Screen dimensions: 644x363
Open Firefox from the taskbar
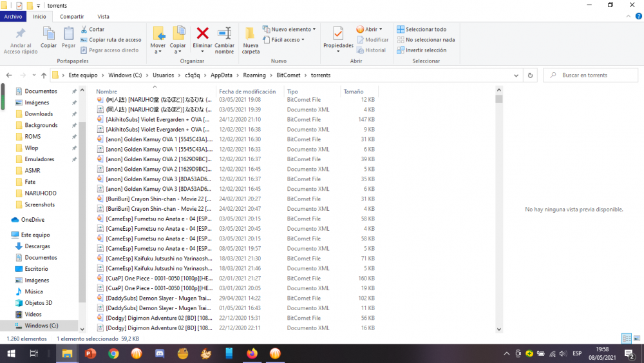pyautogui.click(x=252, y=353)
